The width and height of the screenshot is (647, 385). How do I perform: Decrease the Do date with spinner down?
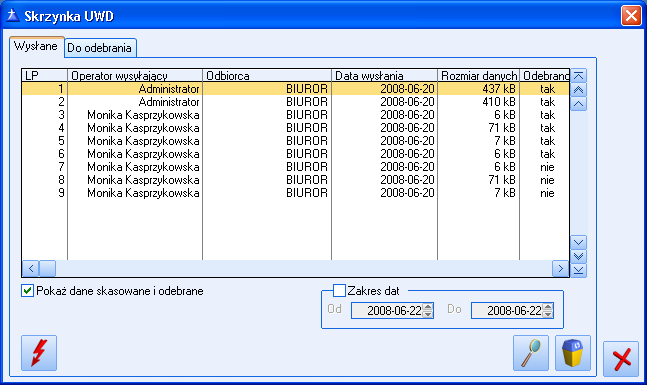click(548, 314)
